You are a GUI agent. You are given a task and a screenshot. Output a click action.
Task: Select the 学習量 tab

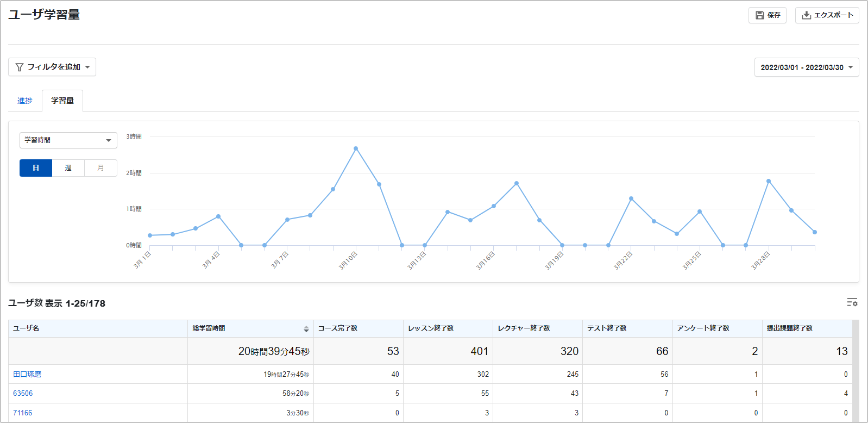[x=62, y=101]
